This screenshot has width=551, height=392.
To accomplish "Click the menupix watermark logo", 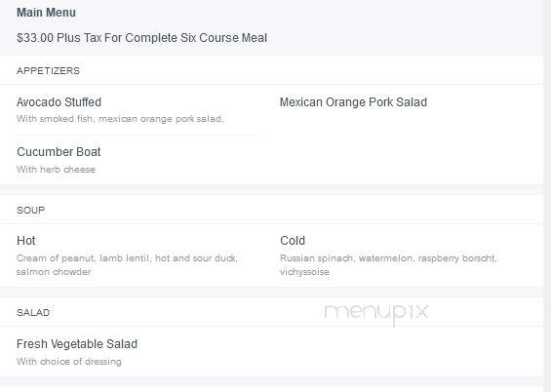I will click(x=376, y=313).
